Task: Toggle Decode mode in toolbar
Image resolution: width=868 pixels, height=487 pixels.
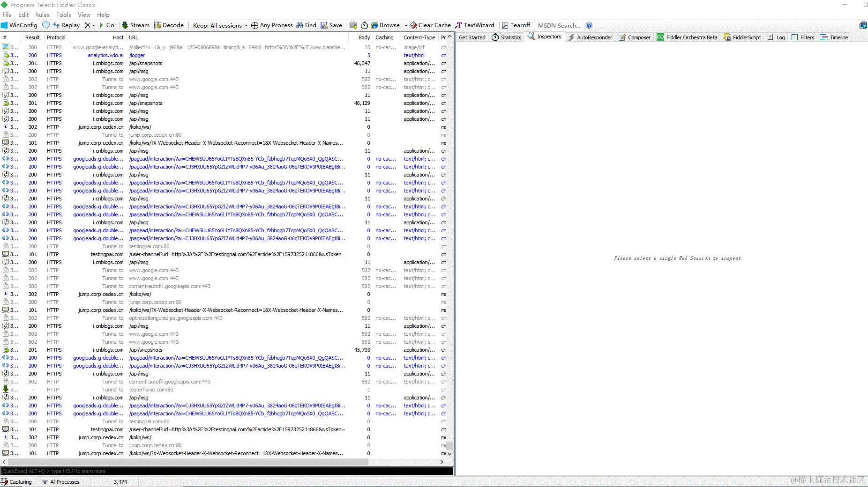Action: (x=169, y=25)
